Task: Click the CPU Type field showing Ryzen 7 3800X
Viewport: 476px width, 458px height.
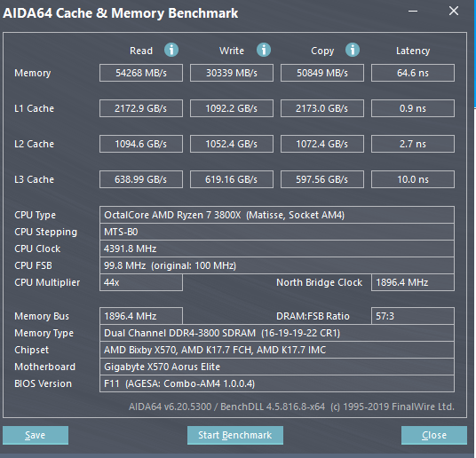Action: click(x=277, y=215)
